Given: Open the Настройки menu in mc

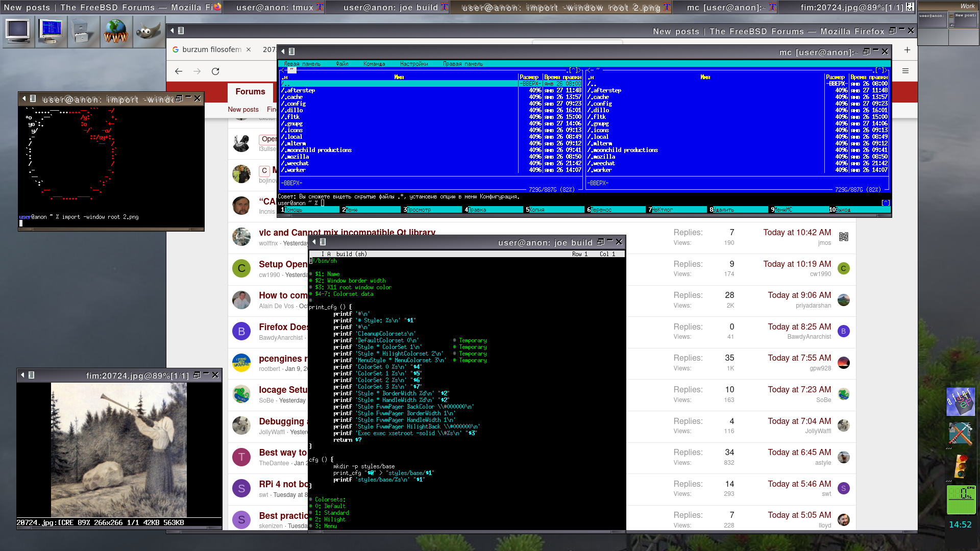Looking at the screenshot, I should tap(413, 64).
